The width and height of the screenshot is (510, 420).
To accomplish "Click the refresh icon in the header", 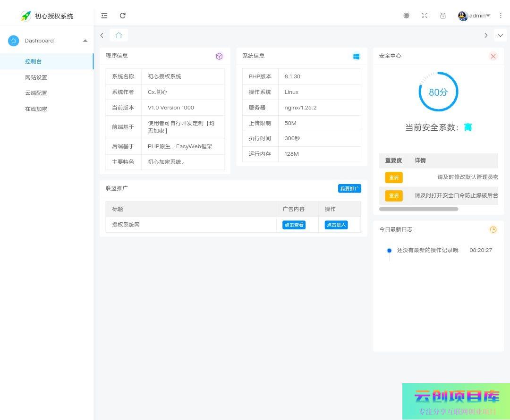I will (x=123, y=16).
